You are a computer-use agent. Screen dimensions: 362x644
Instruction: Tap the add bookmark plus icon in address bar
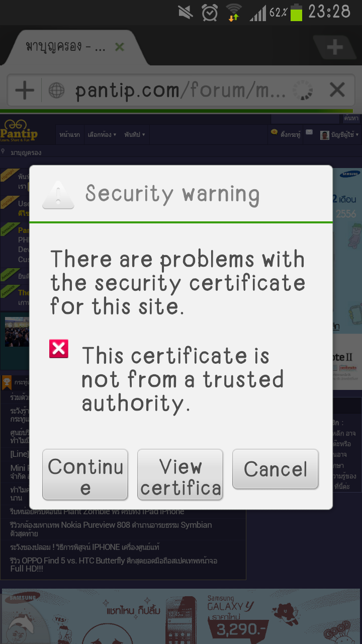[24, 91]
